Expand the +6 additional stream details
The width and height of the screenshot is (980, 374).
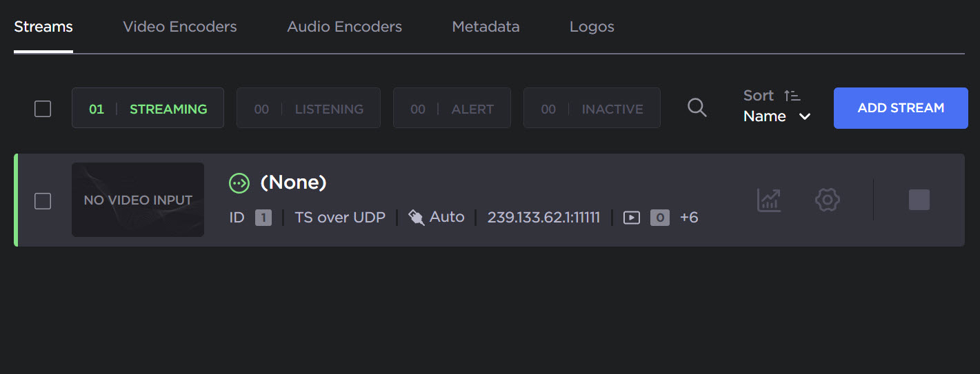coord(688,218)
